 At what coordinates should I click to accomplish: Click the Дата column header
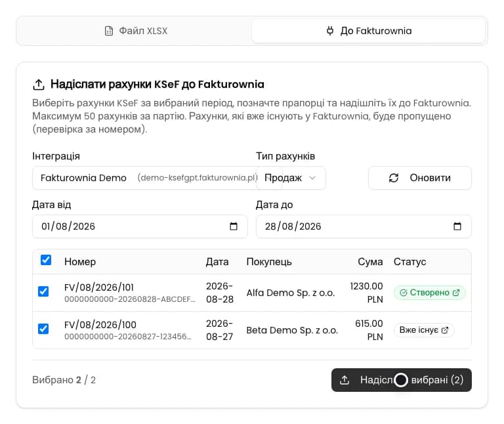(x=217, y=262)
